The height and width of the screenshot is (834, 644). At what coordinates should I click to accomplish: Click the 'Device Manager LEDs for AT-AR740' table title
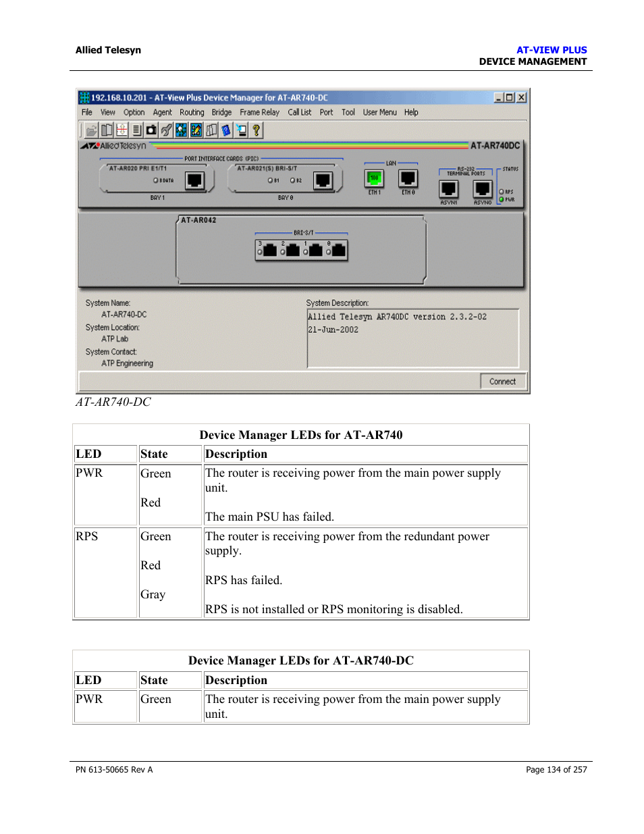(x=301, y=435)
